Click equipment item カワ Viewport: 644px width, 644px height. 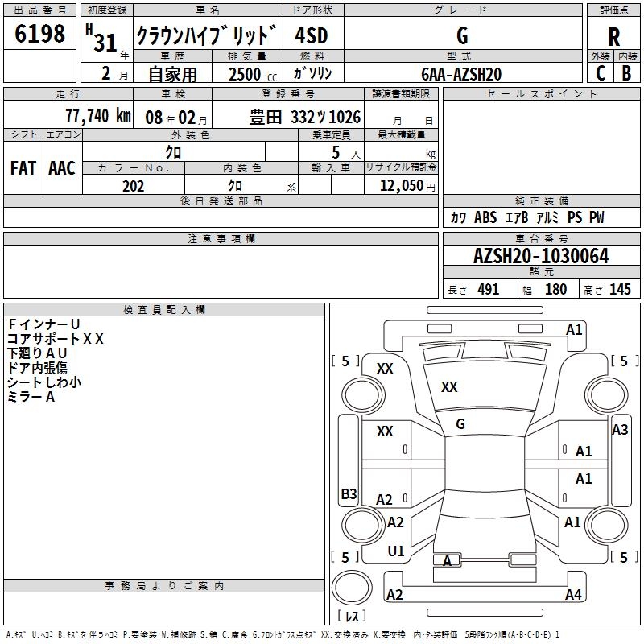click(x=458, y=217)
